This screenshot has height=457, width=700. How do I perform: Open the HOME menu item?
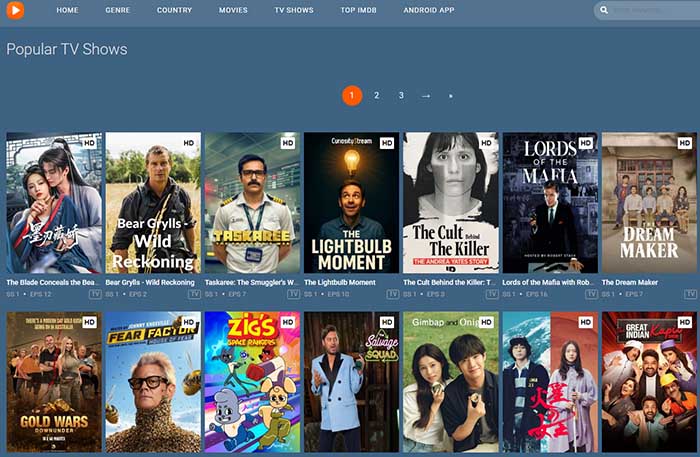(67, 10)
